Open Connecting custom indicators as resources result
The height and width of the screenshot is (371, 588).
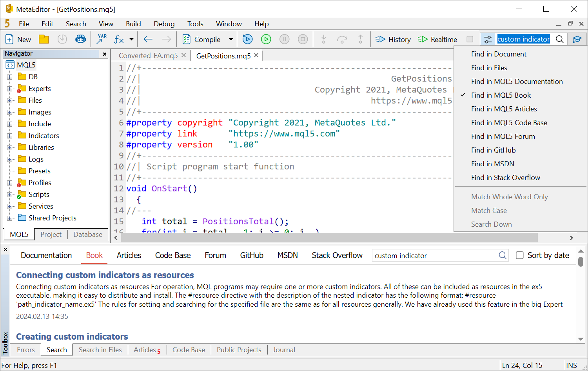(105, 275)
